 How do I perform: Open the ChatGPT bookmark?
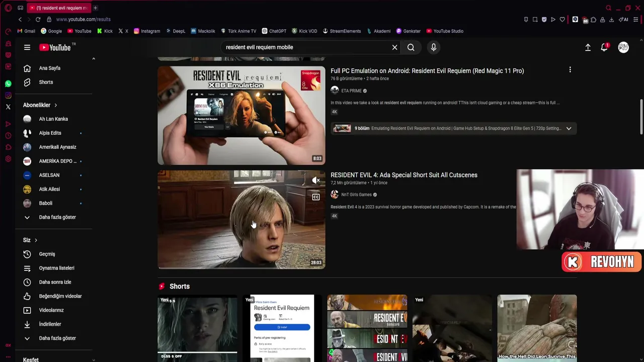[x=274, y=31]
